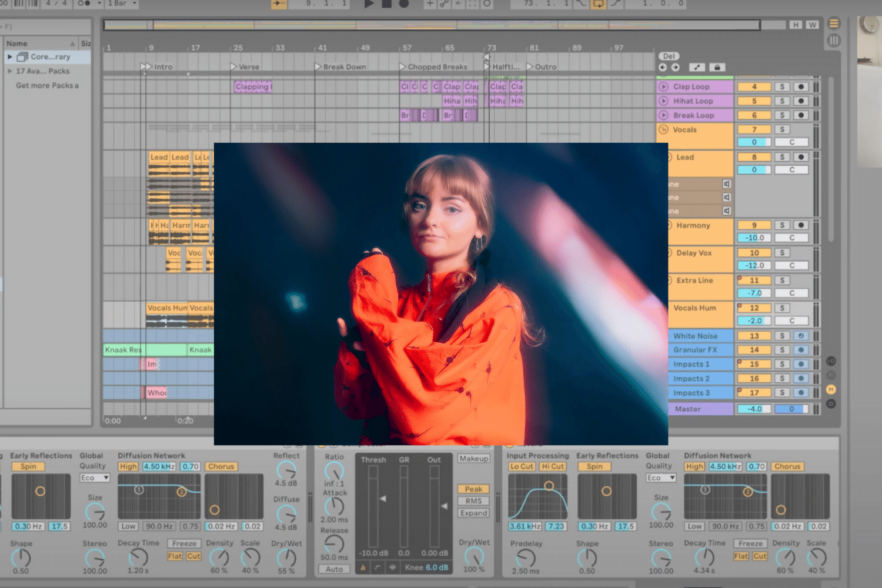The image size is (882, 588).
Task: Sort the browser by the Name column
Action: (x=40, y=44)
